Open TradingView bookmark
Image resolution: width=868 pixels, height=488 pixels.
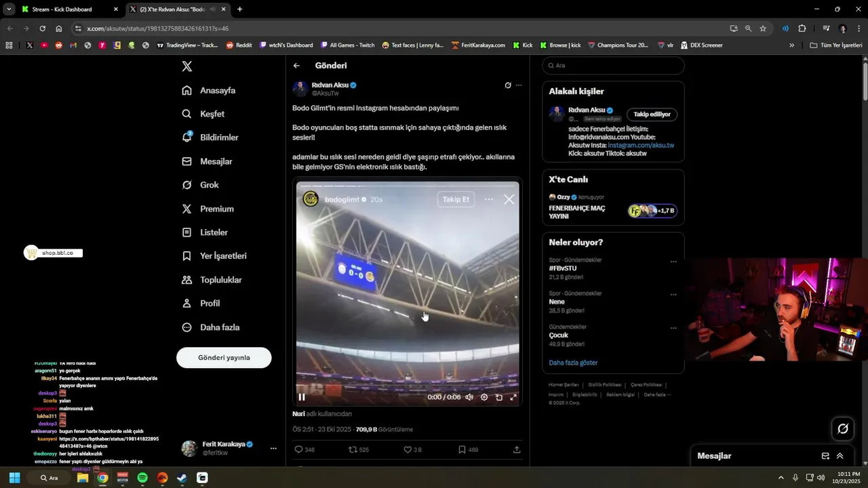click(187, 45)
